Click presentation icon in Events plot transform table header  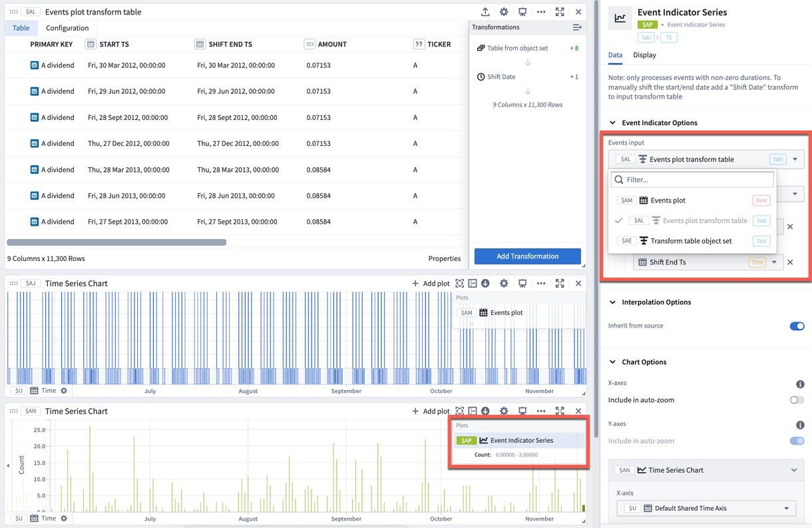tap(522, 12)
